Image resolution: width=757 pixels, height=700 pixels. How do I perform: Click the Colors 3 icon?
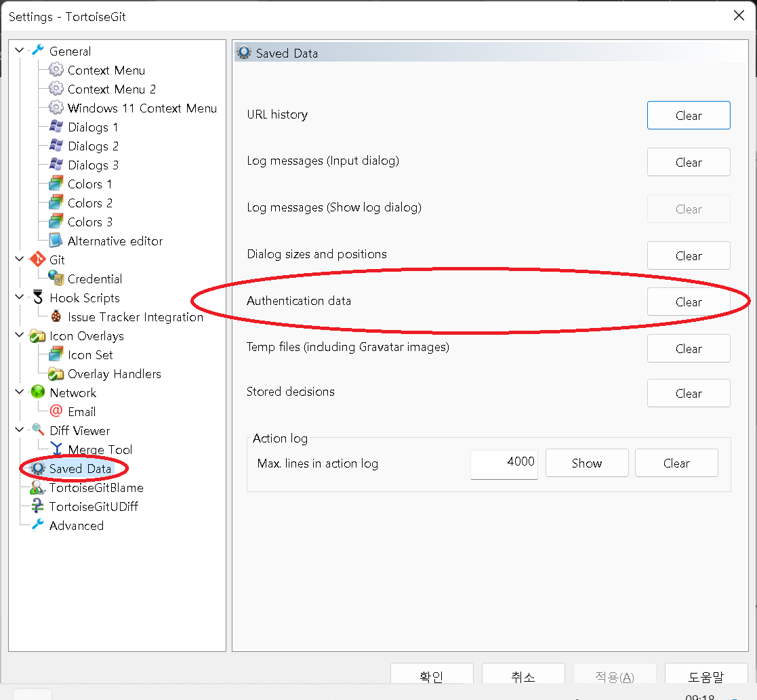(56, 221)
